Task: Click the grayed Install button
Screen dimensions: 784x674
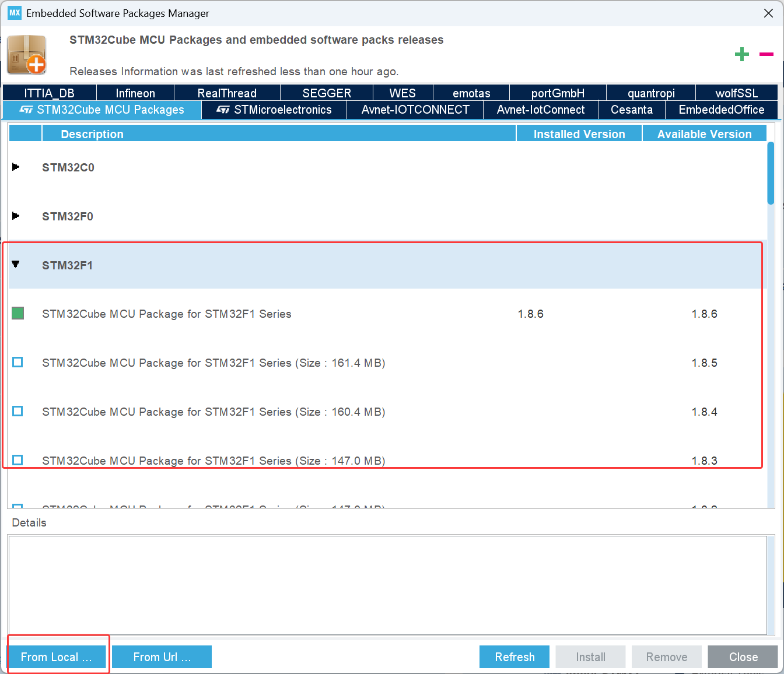Action: pos(590,657)
